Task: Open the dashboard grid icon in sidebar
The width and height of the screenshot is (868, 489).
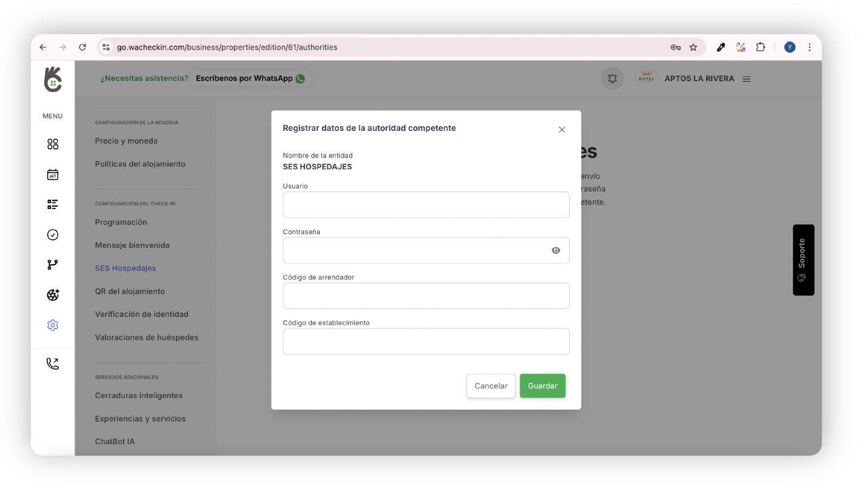Action: click(53, 144)
